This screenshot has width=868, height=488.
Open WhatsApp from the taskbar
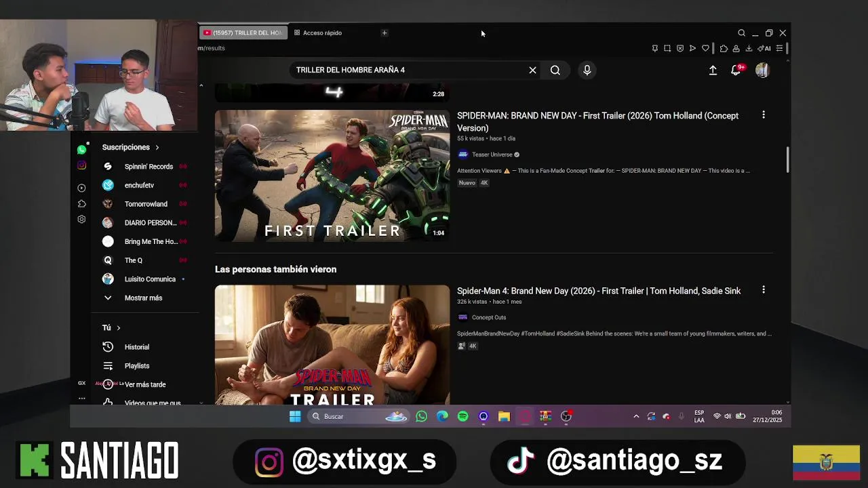coord(422,416)
